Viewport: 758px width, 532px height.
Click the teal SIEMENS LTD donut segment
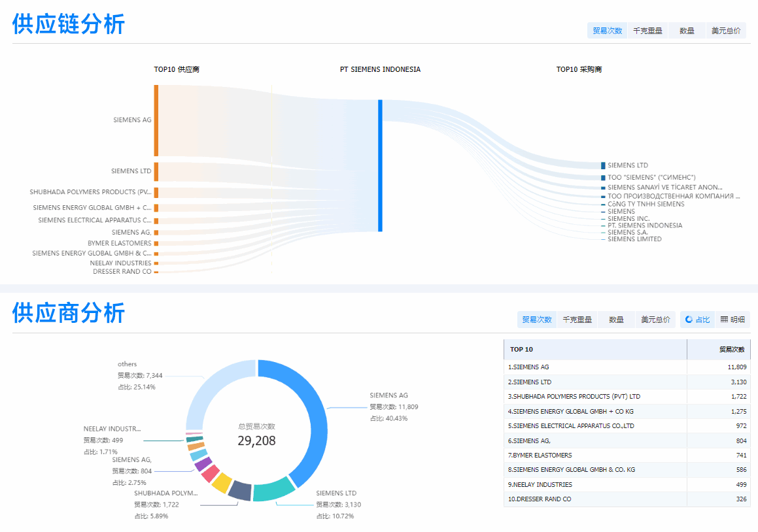point(275,491)
